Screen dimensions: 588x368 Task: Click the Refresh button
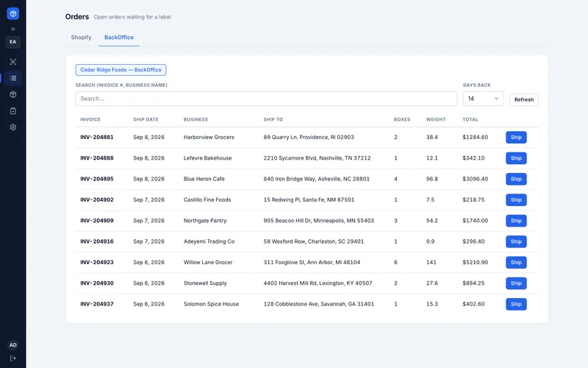click(524, 99)
